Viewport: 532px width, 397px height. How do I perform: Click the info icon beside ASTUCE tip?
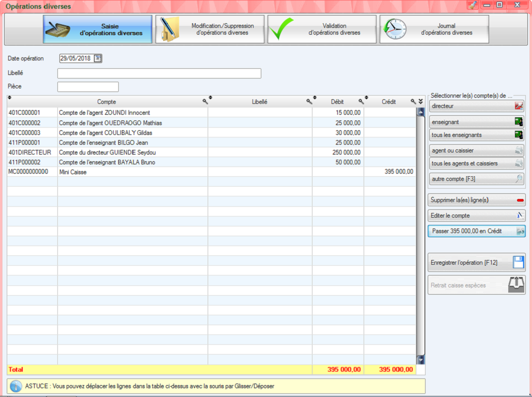tap(15, 386)
